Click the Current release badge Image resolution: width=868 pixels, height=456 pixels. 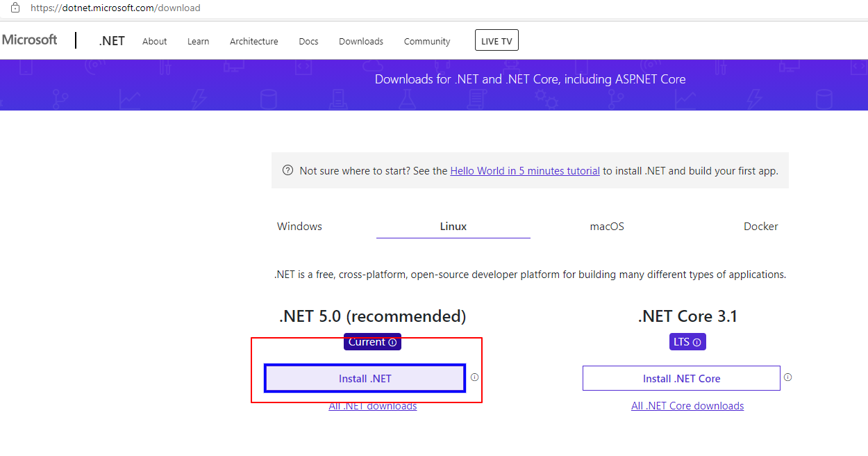coord(372,342)
